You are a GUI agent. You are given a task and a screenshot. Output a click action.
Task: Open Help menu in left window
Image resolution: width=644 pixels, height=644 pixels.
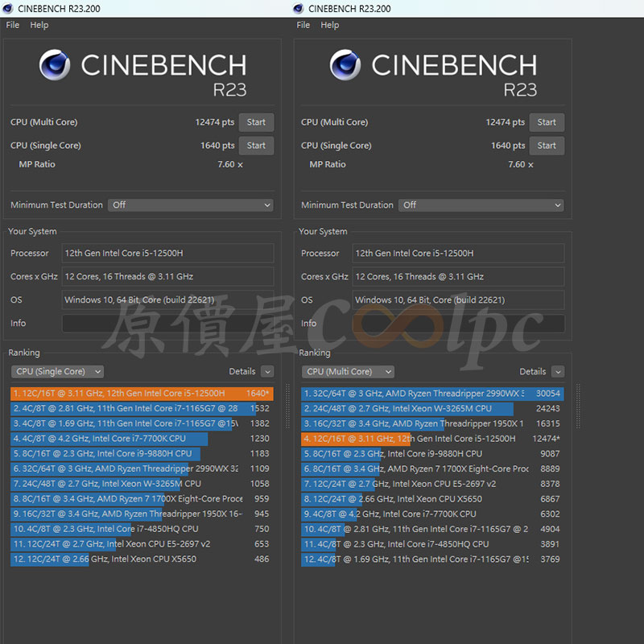point(39,25)
